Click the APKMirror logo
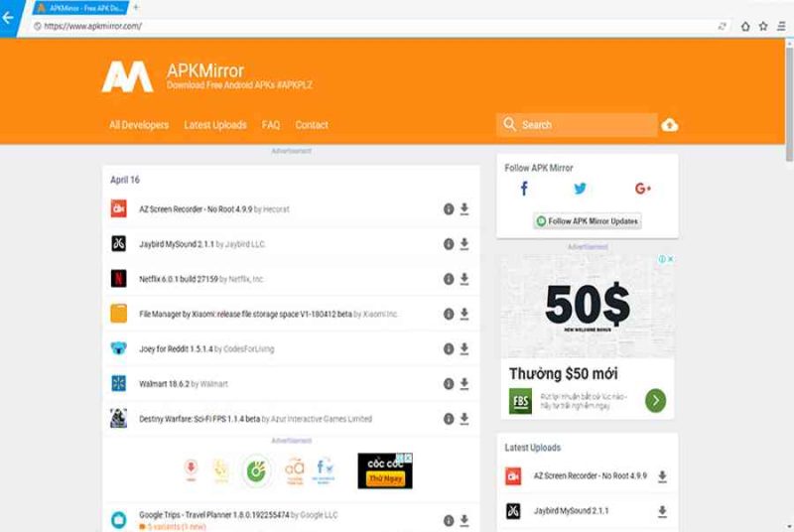The height and width of the screenshot is (532, 794). click(127, 77)
